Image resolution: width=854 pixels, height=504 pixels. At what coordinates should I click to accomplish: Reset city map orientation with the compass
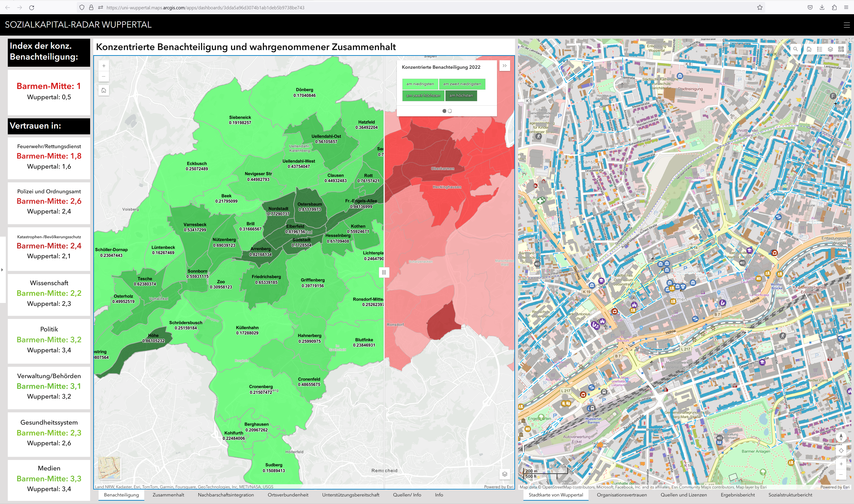coord(841,437)
